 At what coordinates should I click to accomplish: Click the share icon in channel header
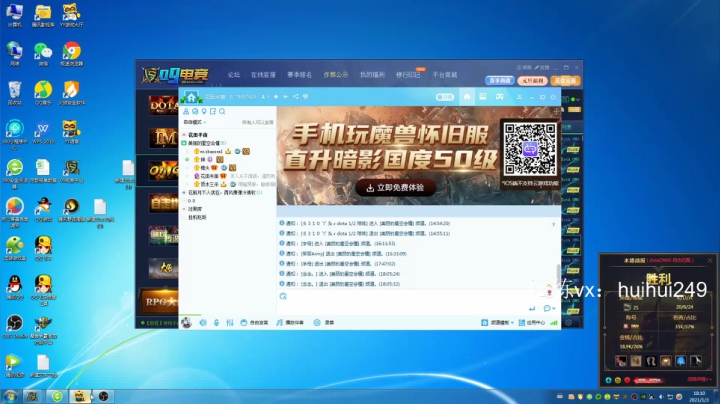296,97
